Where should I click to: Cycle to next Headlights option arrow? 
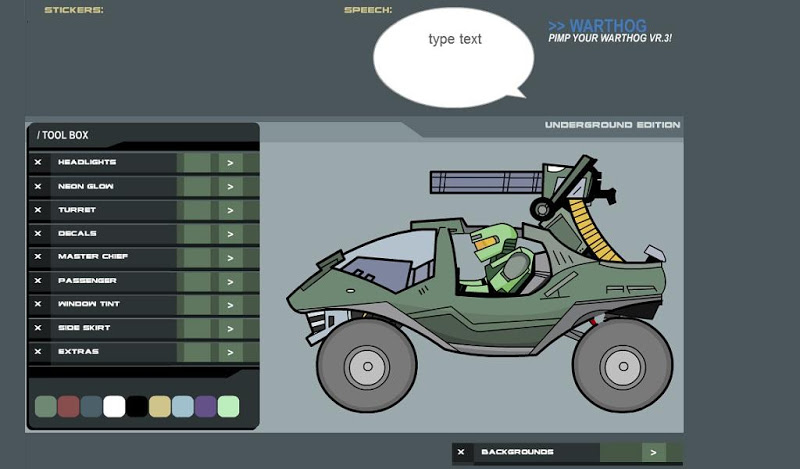click(231, 163)
